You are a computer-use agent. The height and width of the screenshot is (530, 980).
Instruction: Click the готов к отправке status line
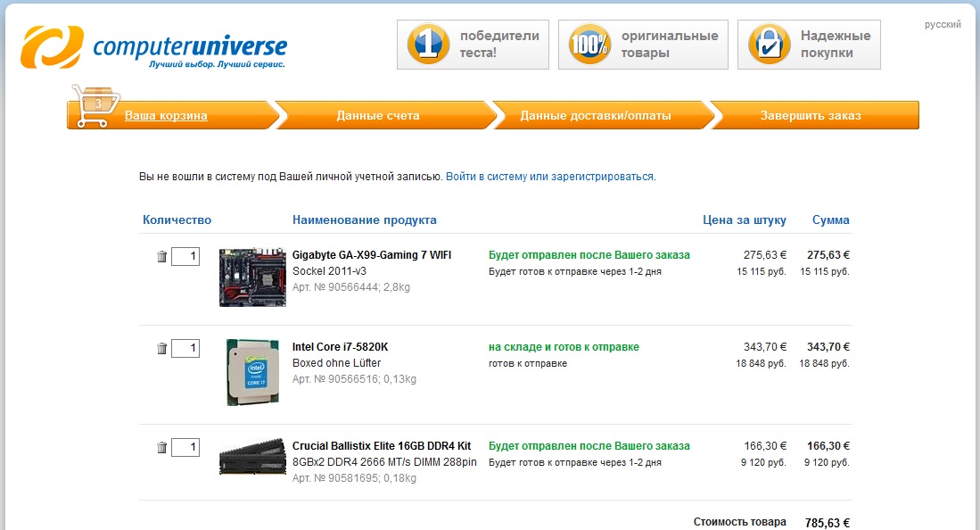click(528, 363)
